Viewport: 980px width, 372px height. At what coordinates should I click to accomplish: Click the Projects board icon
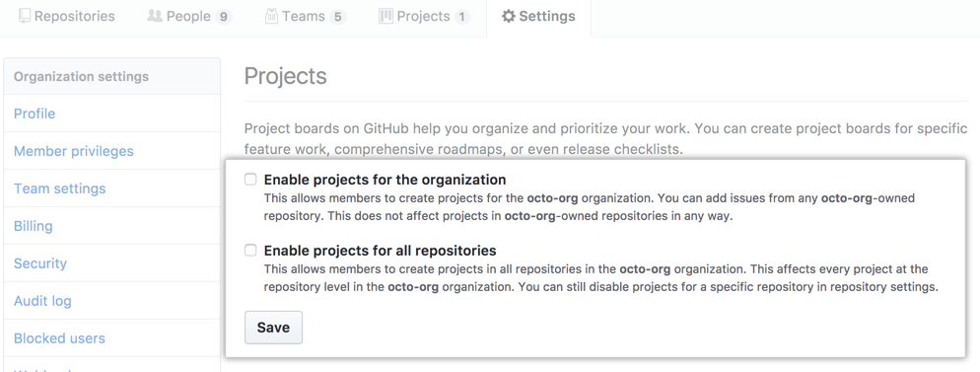[385, 16]
